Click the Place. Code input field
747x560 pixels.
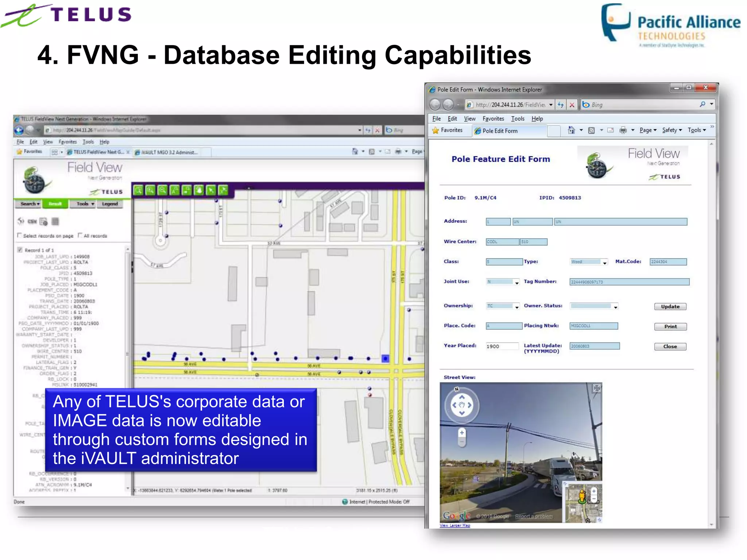point(504,326)
